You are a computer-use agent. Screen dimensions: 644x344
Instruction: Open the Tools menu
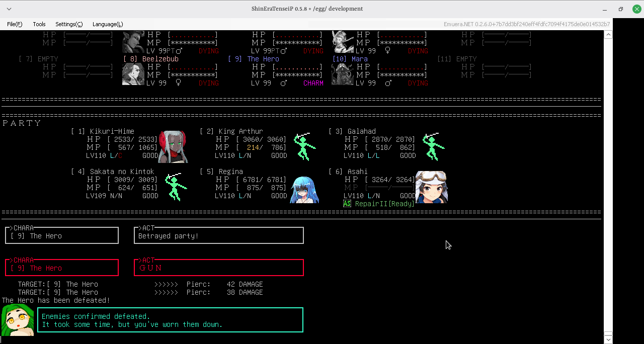39,24
